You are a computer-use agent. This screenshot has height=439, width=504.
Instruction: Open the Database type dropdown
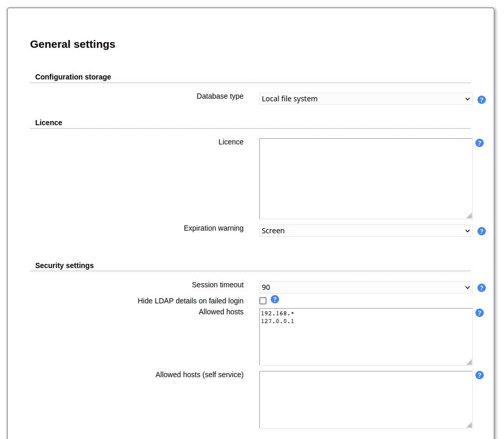[x=365, y=99]
